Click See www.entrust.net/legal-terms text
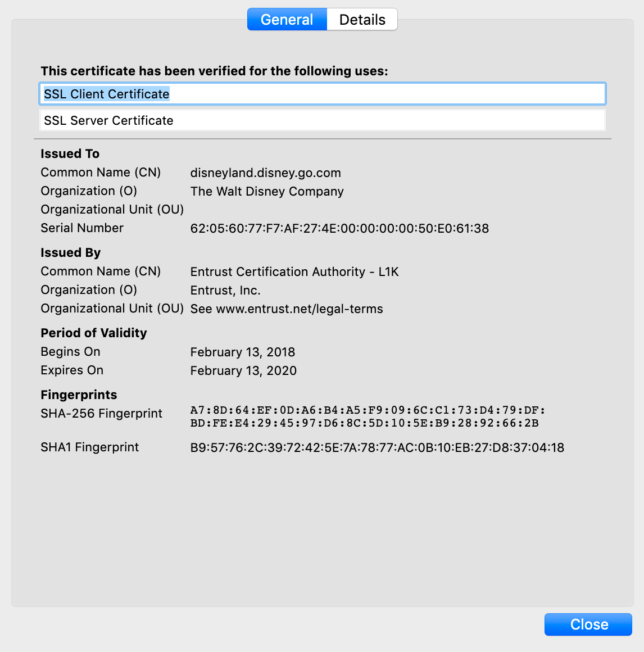 (x=287, y=309)
